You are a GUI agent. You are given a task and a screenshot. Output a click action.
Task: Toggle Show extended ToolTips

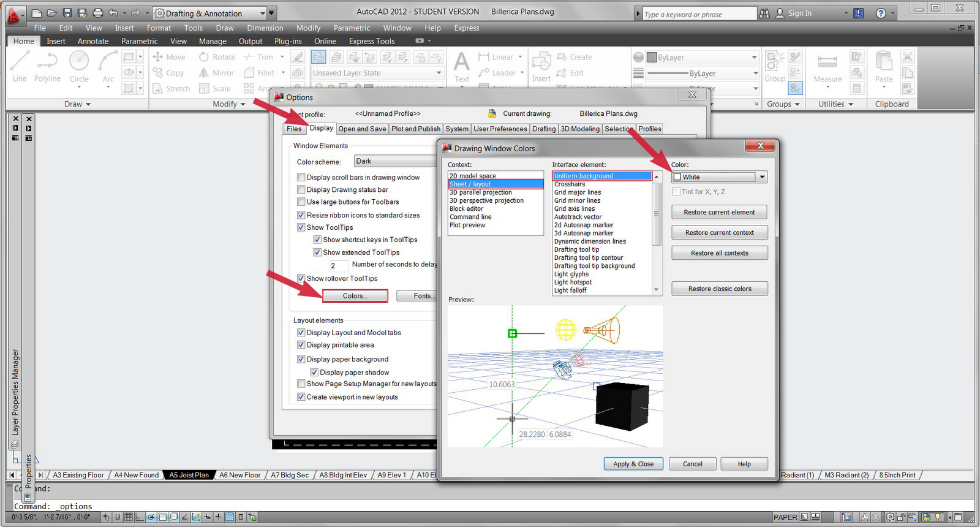pos(317,252)
